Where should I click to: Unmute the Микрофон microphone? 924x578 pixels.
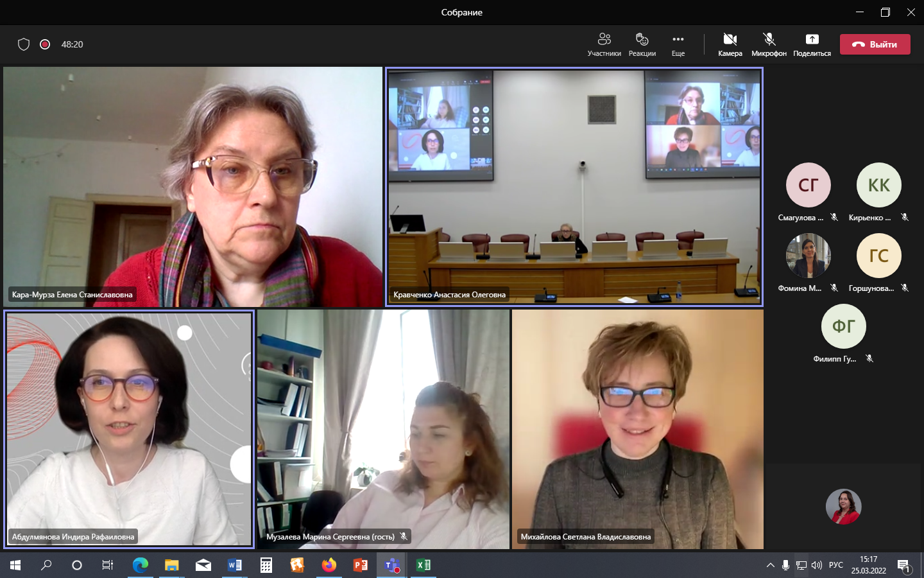pyautogui.click(x=769, y=44)
